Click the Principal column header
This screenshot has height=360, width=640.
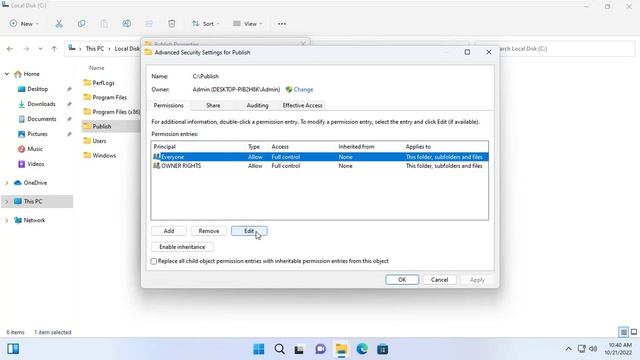(164, 147)
